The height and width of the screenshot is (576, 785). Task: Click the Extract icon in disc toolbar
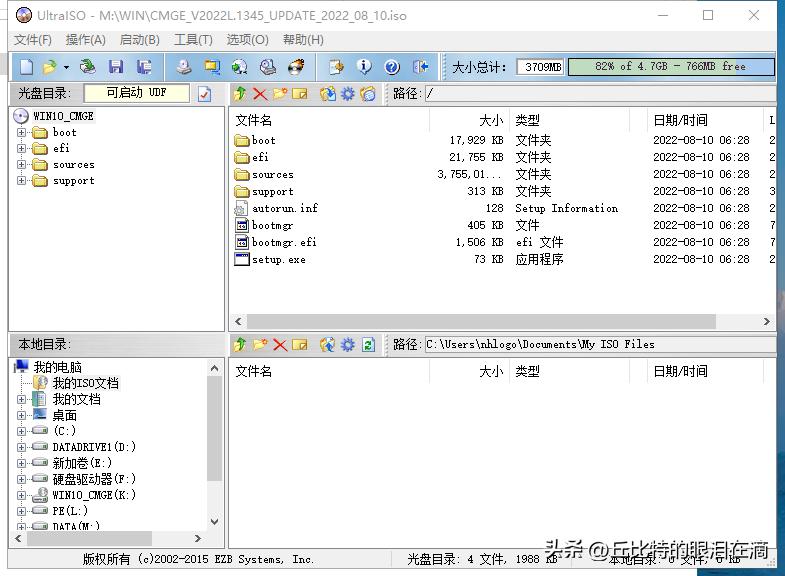pyautogui.click(x=328, y=94)
